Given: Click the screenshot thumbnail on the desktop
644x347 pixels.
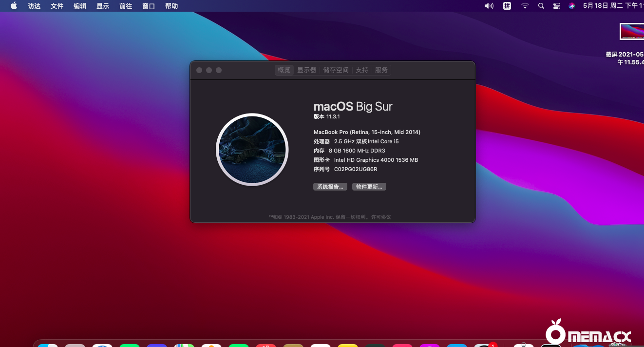Looking at the screenshot, I should pyautogui.click(x=632, y=31).
